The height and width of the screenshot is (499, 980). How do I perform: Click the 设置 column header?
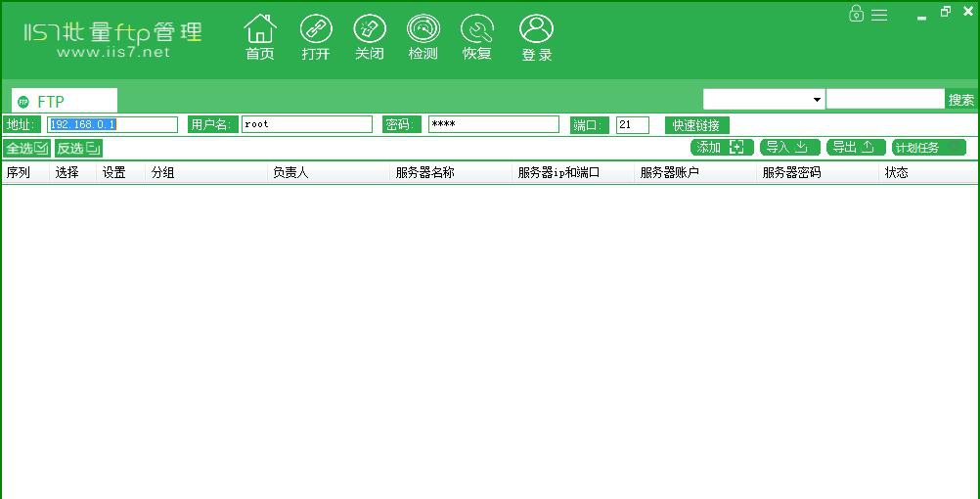point(120,172)
